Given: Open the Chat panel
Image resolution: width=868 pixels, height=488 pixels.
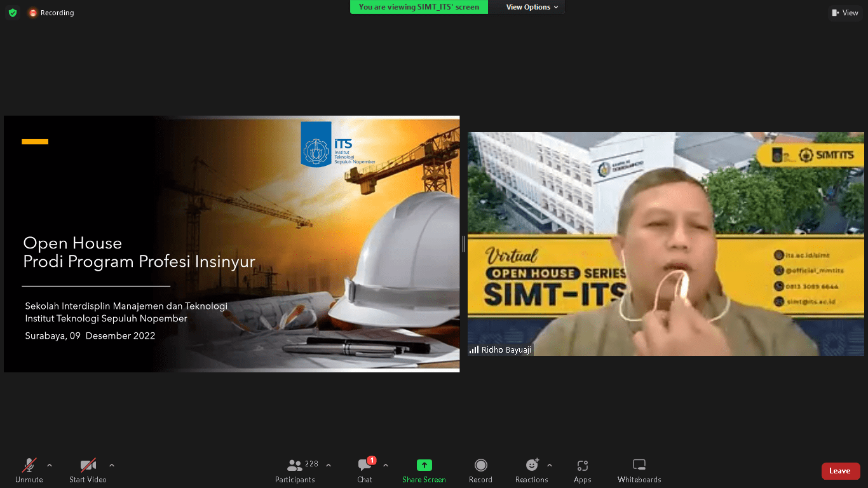Looking at the screenshot, I should tap(365, 470).
